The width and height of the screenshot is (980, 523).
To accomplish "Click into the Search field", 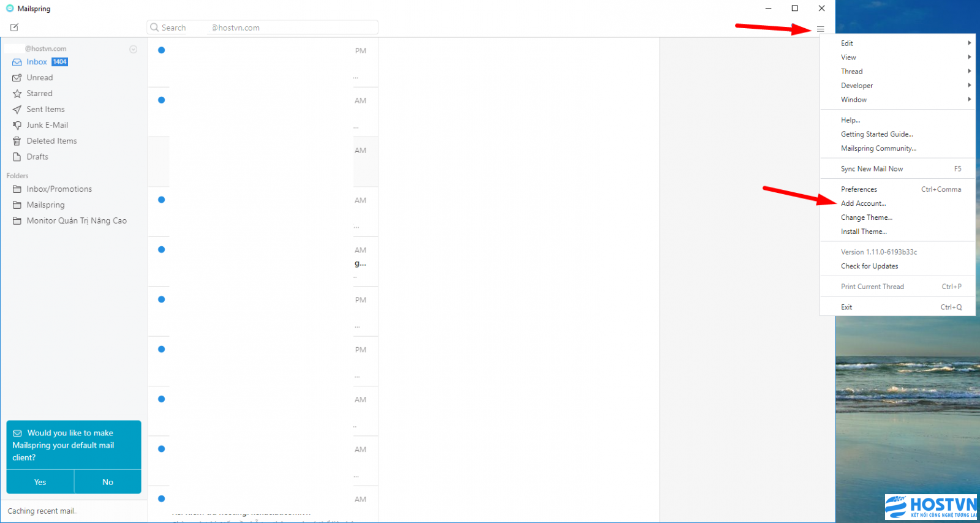I will [262, 28].
